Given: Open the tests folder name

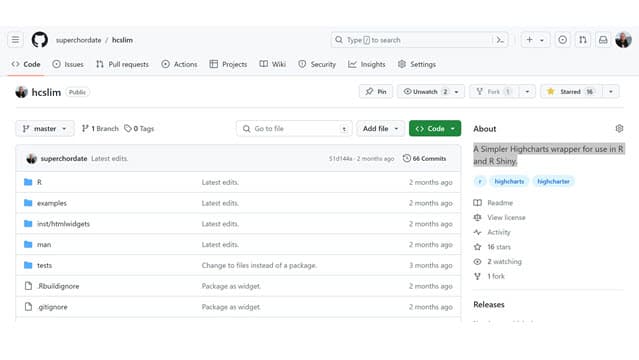Looking at the screenshot, I should tap(44, 265).
